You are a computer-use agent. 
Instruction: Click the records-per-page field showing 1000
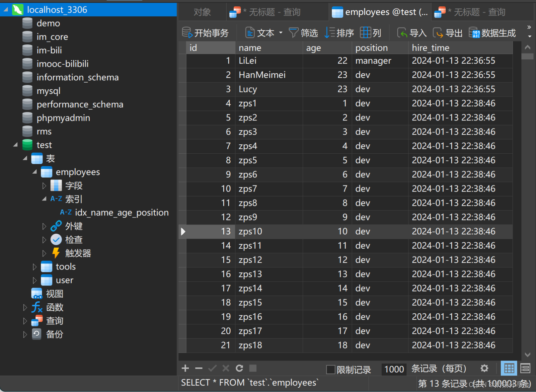pos(394,369)
